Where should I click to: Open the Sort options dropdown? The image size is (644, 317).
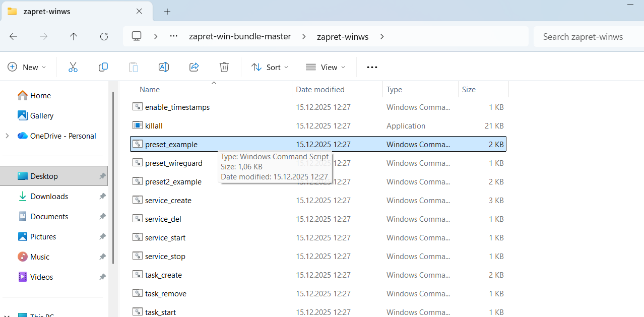(270, 67)
